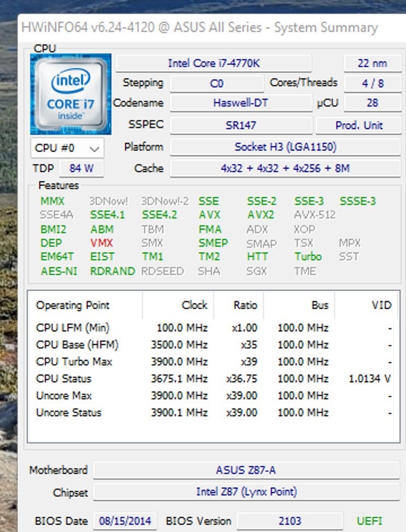
Task: Click the C0 stepping value
Action: pos(217,83)
